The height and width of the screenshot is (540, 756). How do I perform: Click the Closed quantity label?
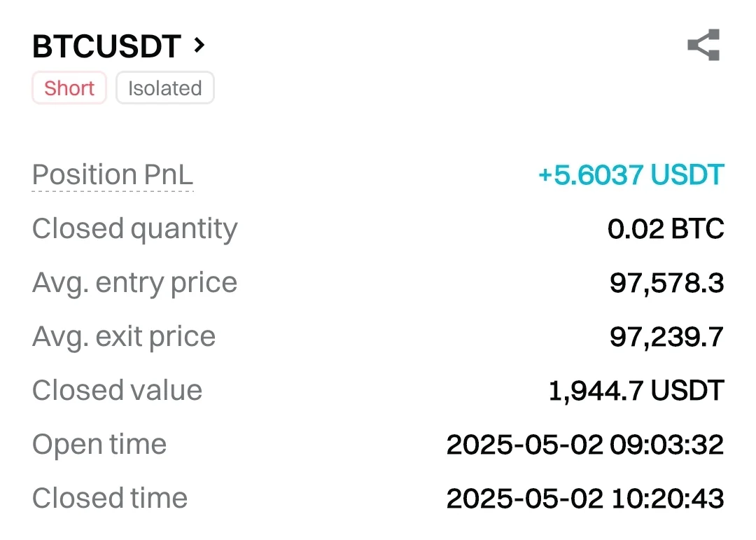pyautogui.click(x=134, y=229)
